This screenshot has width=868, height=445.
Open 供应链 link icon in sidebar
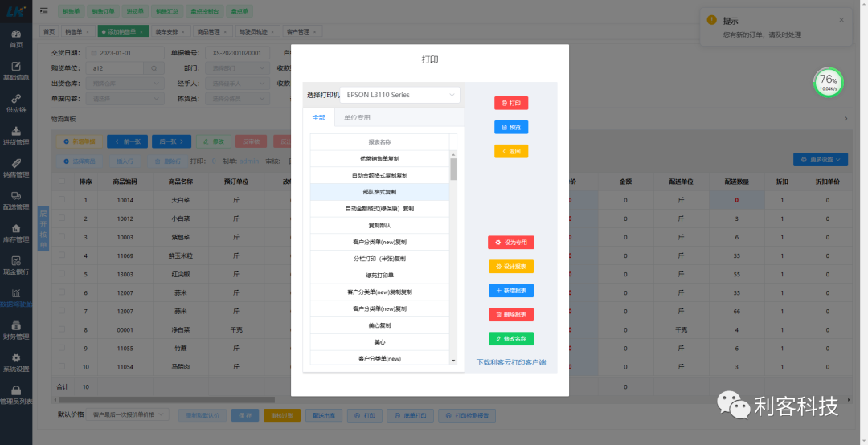pos(15,102)
